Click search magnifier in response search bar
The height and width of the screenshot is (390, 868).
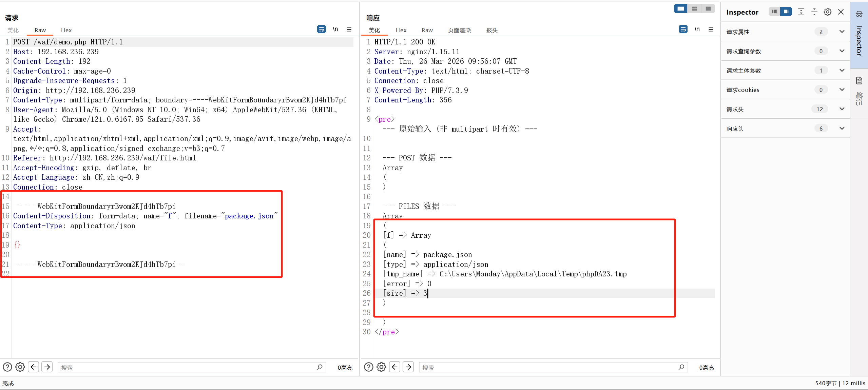pyautogui.click(x=681, y=367)
